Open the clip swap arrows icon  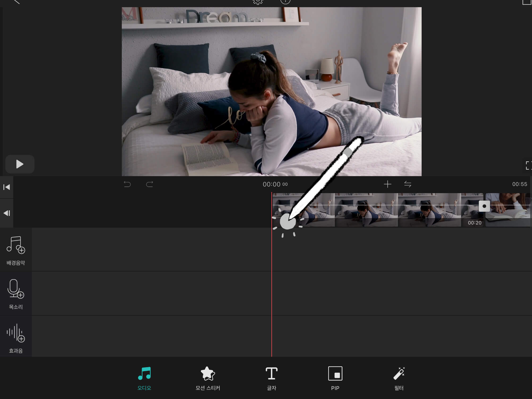tap(408, 184)
